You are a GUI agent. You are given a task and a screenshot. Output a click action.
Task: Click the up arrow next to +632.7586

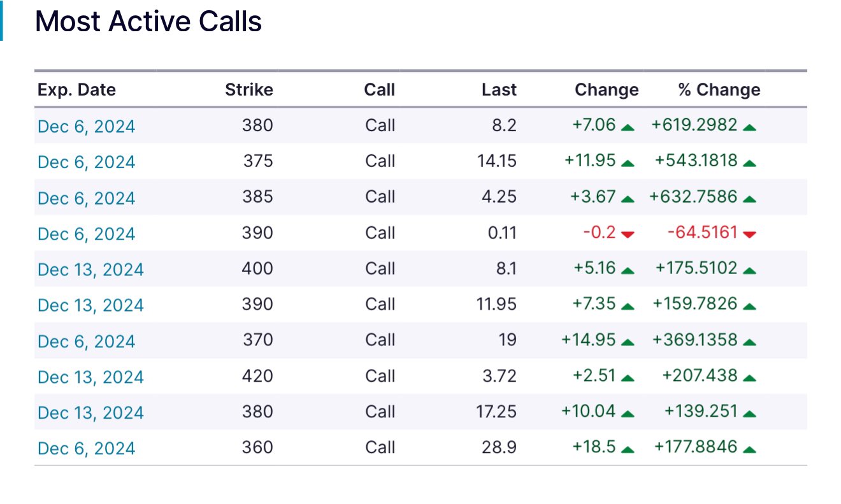tap(749, 199)
